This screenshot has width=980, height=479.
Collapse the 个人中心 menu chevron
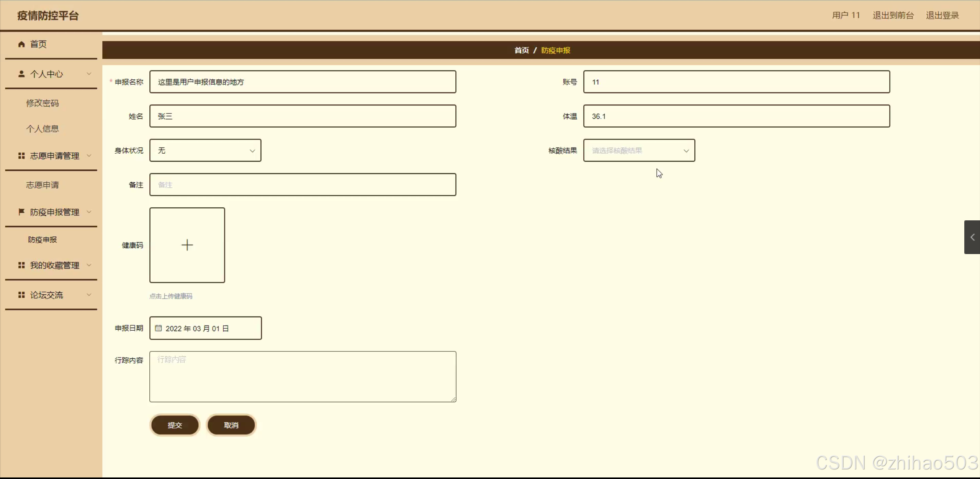(x=89, y=74)
